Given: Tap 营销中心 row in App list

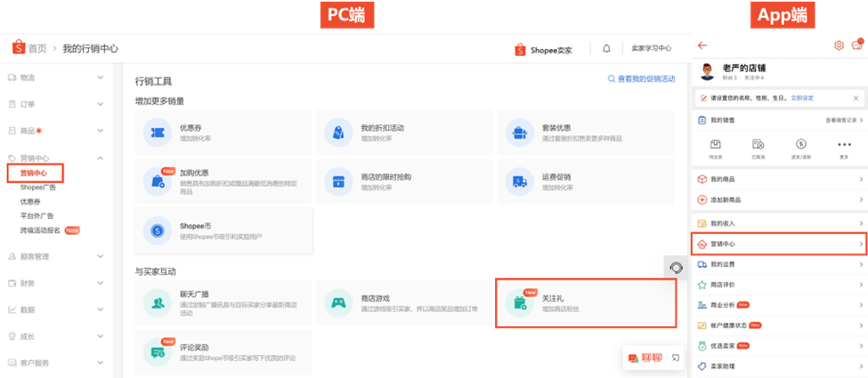Looking at the screenshot, I should point(779,244).
